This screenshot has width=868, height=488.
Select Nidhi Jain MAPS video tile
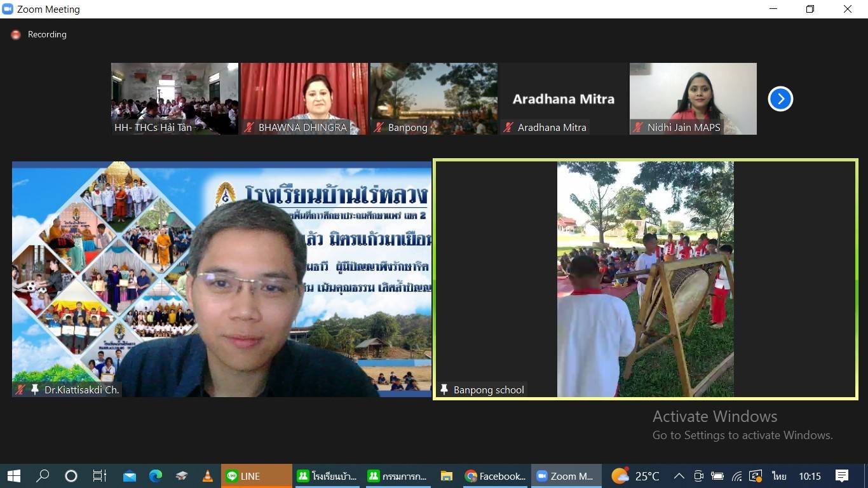click(x=693, y=98)
